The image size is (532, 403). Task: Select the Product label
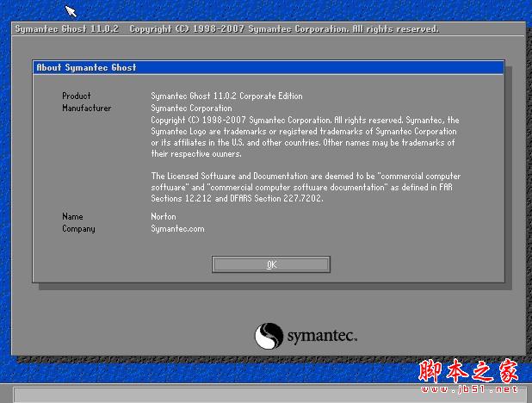point(76,96)
